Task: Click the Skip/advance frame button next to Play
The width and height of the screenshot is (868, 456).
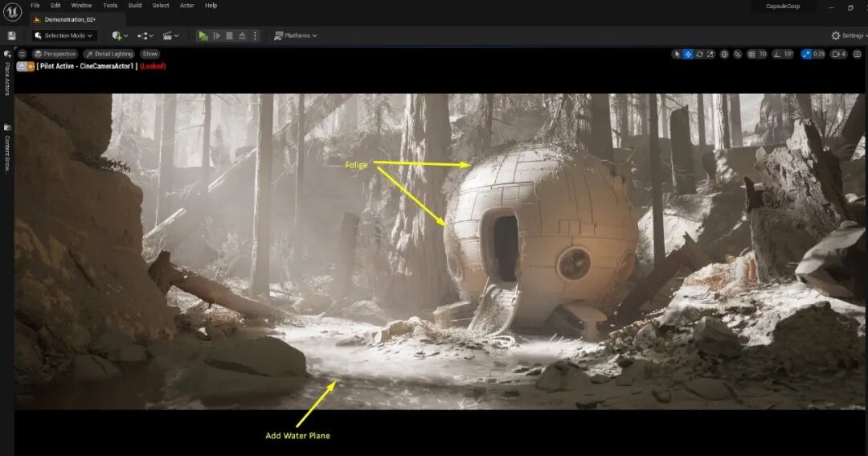Action: point(217,35)
